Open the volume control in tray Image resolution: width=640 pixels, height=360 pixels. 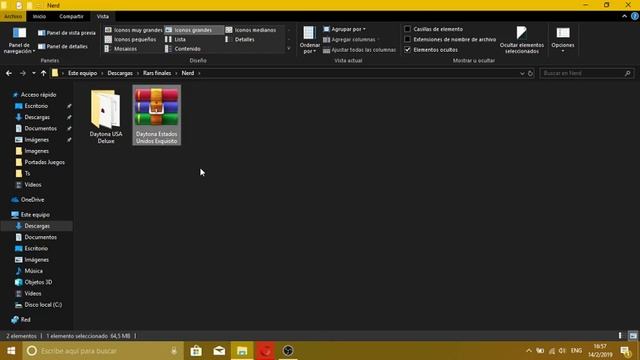point(562,351)
